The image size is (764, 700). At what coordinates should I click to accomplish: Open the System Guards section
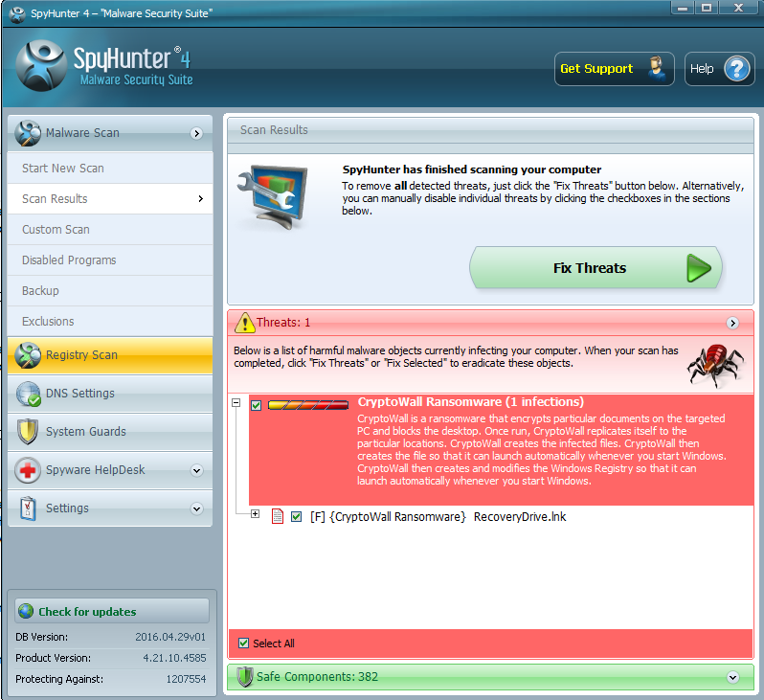[x=110, y=432]
